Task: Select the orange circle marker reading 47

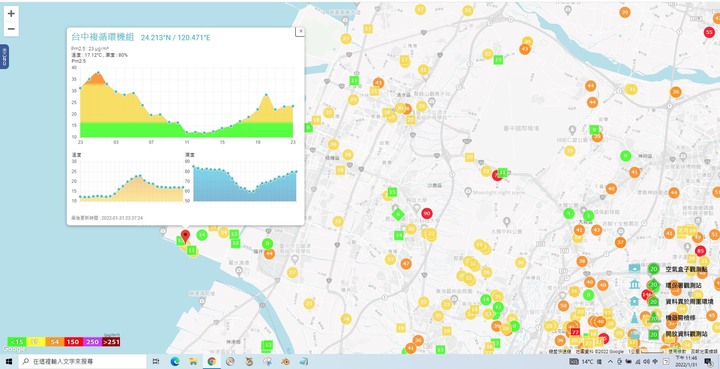Action: pos(405,264)
